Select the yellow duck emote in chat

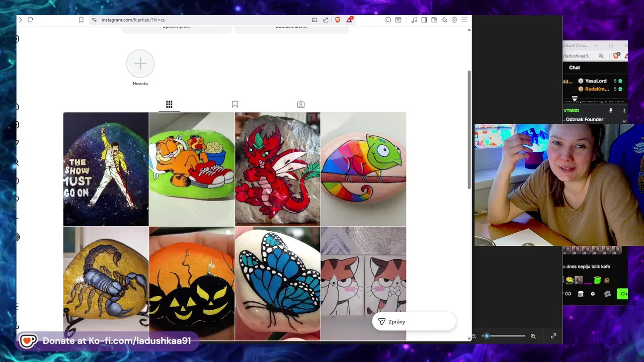569,280
